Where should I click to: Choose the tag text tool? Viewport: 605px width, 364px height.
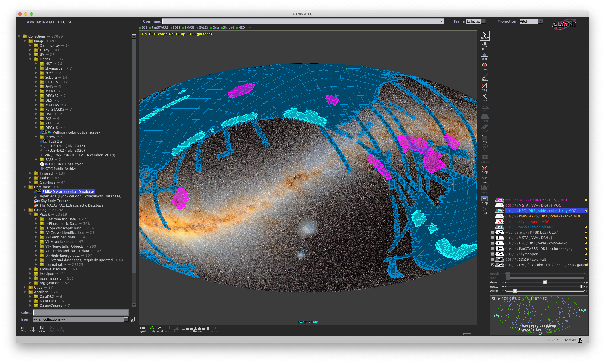pyautogui.click(x=485, y=87)
